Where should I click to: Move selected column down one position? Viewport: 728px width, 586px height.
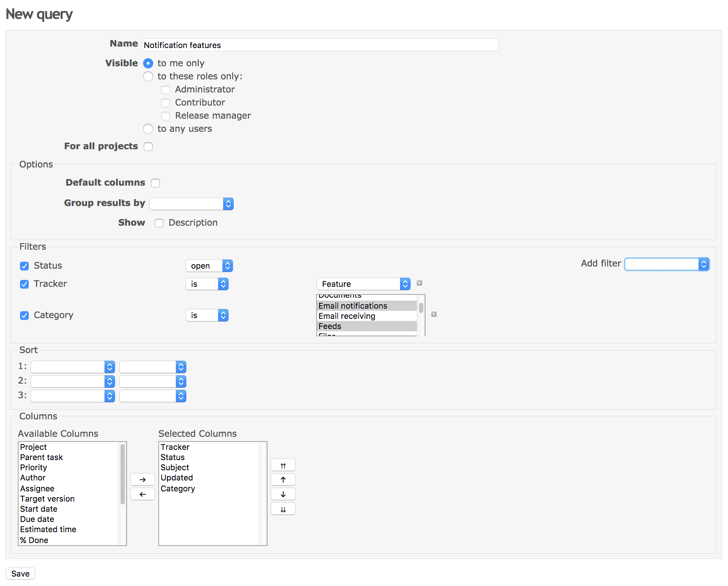(x=283, y=494)
